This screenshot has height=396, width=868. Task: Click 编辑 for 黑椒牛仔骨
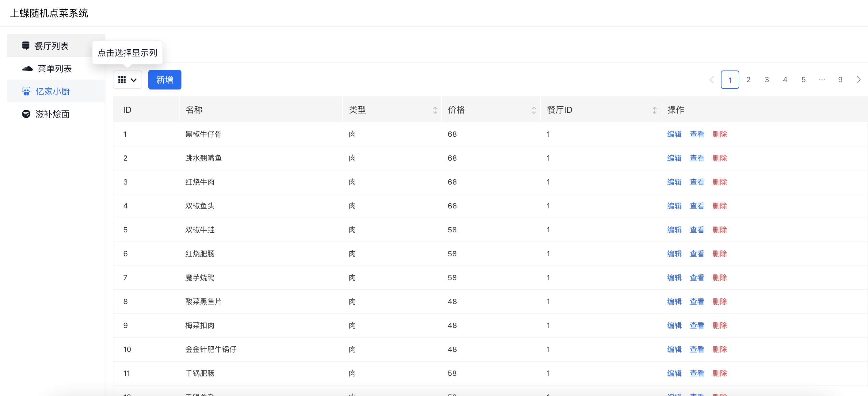[x=674, y=134]
